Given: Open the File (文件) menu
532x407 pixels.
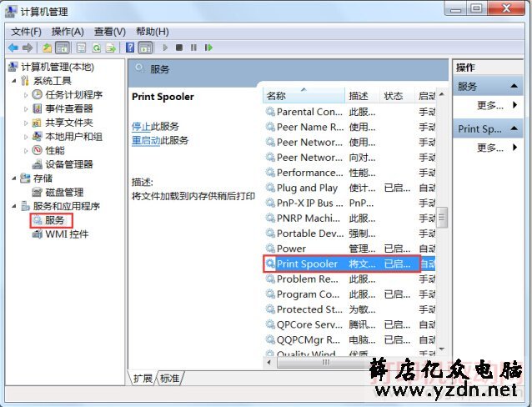Looking at the screenshot, I should click(26, 32).
